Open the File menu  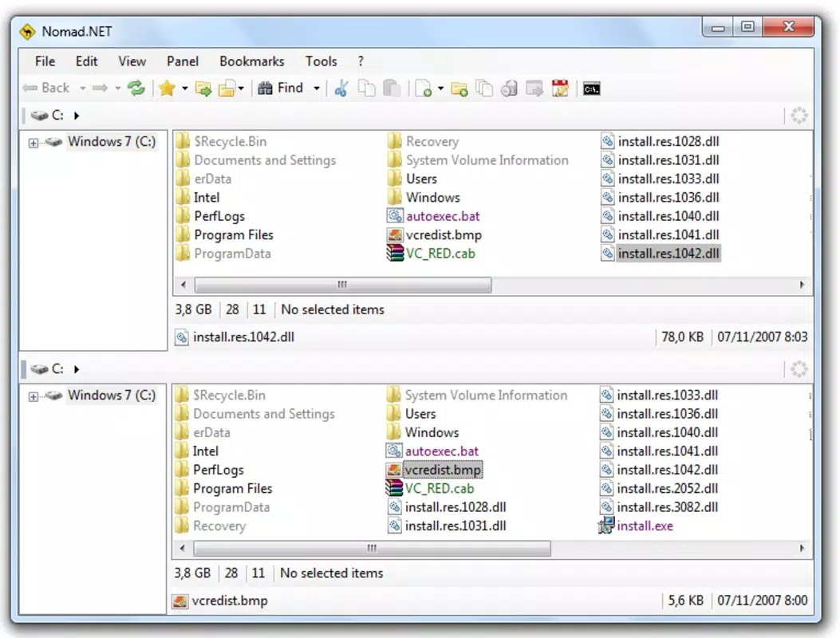click(x=45, y=61)
